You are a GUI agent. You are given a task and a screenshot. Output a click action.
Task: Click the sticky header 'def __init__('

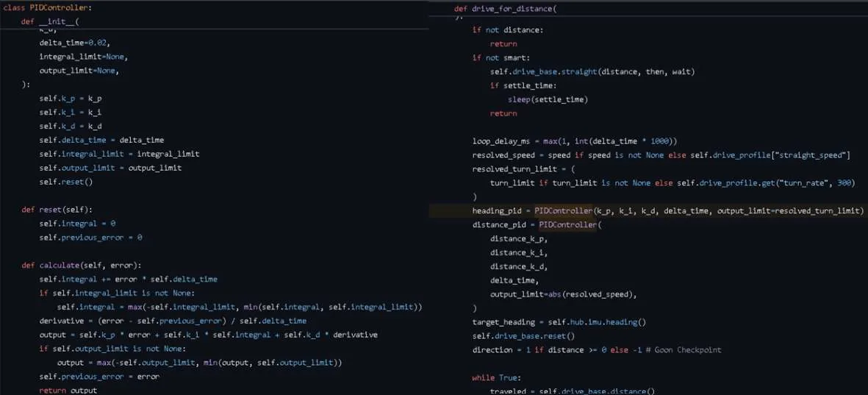tap(51, 21)
